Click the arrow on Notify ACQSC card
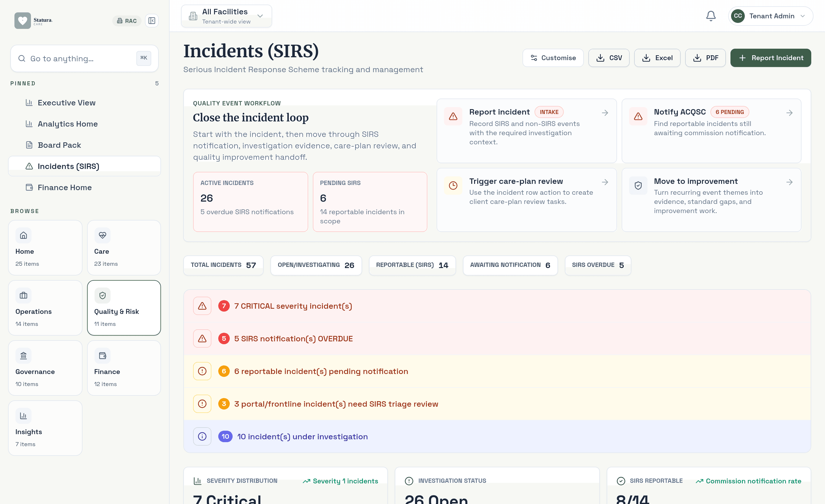This screenshot has width=825, height=504. point(789,113)
